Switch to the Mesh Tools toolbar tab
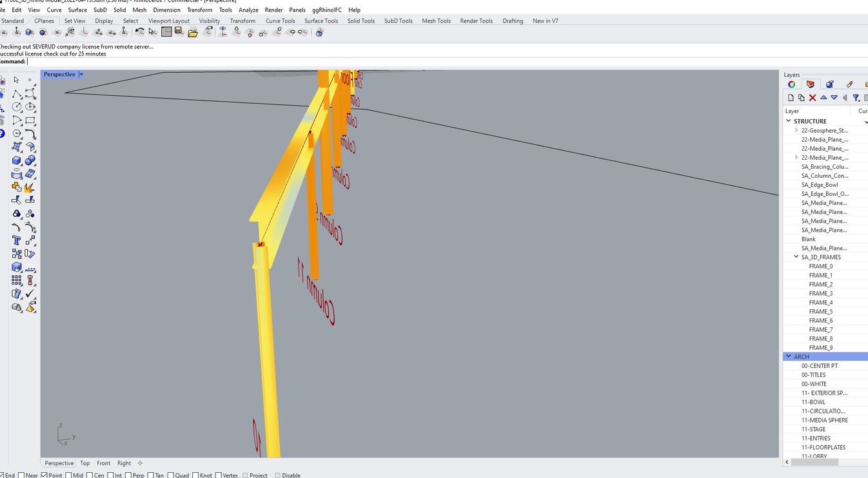The width and height of the screenshot is (868, 478). coord(436,21)
